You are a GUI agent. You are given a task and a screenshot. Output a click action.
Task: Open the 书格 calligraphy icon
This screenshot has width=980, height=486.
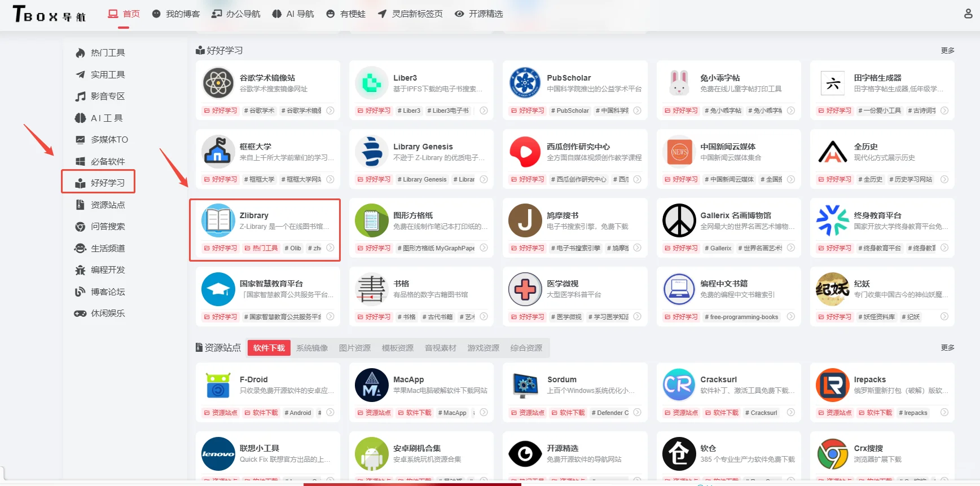[x=372, y=289]
